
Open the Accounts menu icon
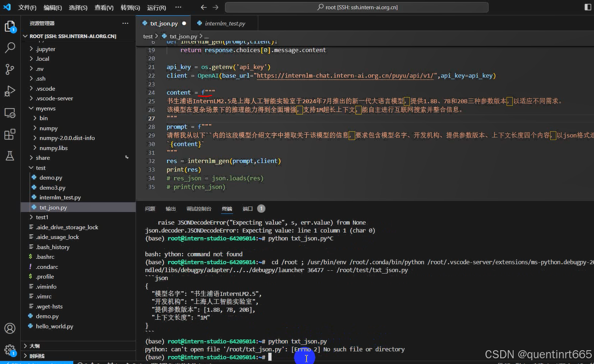pyautogui.click(x=10, y=328)
